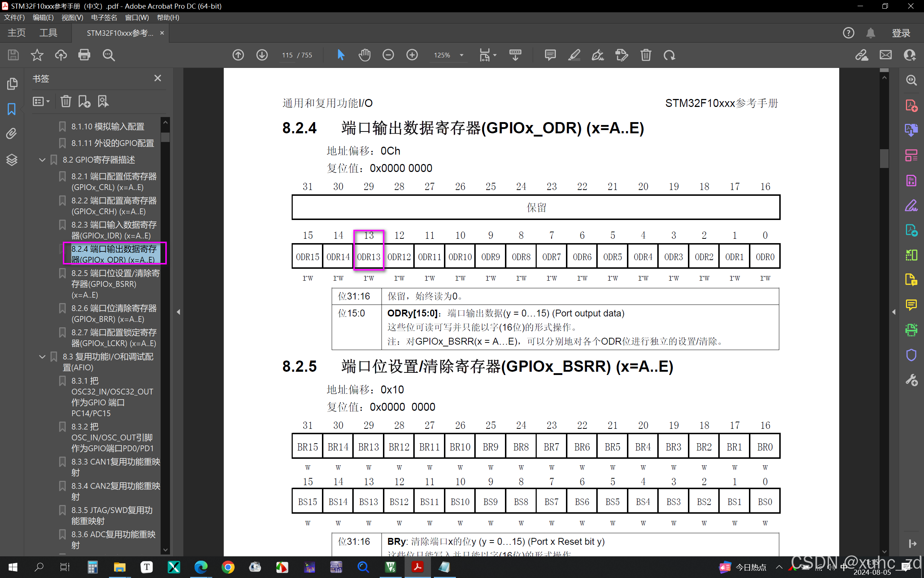The image size is (924, 578).
Task: Delete with the trash can toolbar icon
Action: click(646, 55)
